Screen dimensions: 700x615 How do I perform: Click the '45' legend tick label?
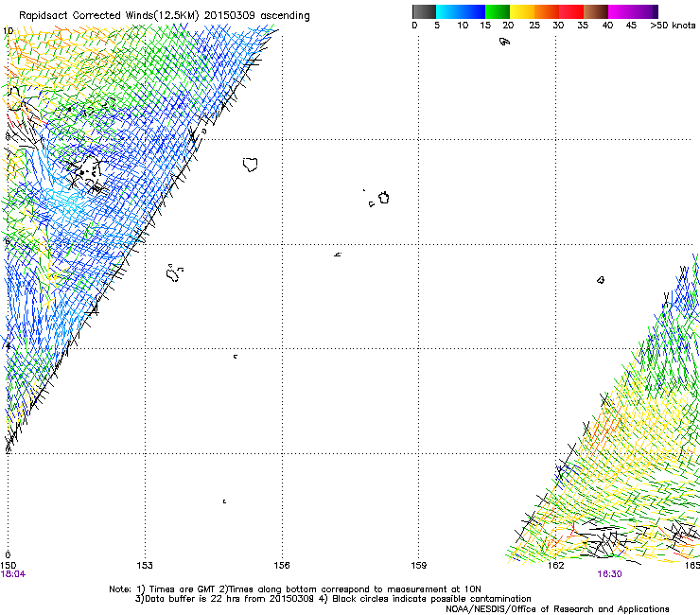pyautogui.click(x=631, y=26)
